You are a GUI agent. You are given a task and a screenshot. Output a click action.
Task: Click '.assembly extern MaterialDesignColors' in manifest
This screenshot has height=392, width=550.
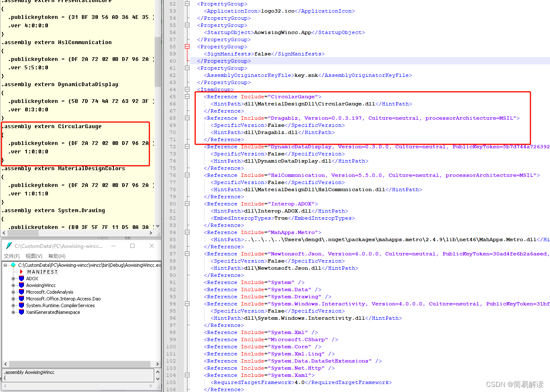point(63,168)
